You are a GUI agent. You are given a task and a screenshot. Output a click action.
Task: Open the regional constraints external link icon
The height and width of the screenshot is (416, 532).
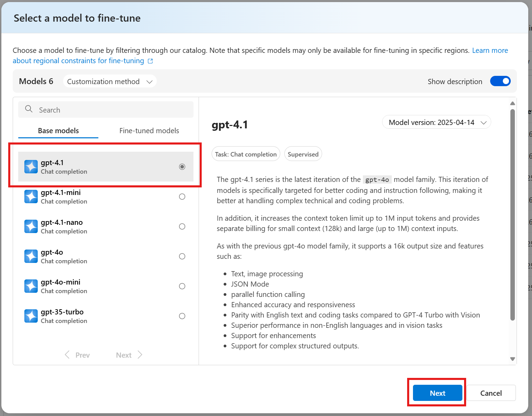coord(150,61)
